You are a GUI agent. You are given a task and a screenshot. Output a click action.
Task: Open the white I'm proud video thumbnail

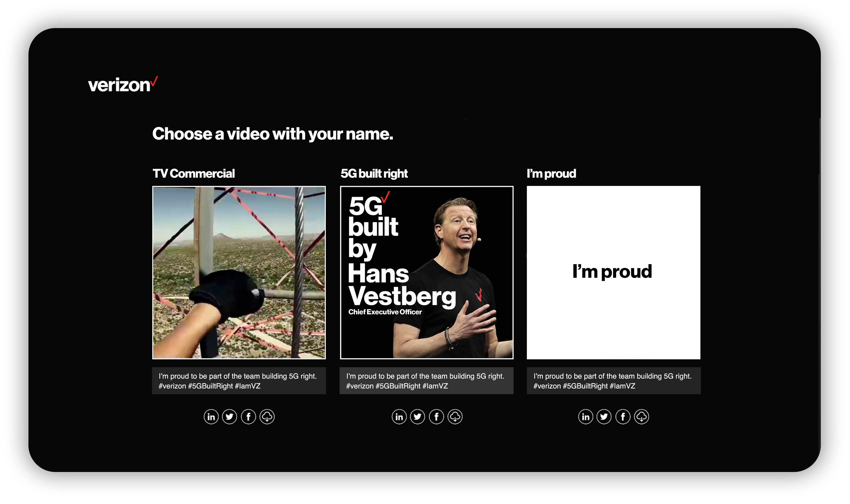coord(613,272)
